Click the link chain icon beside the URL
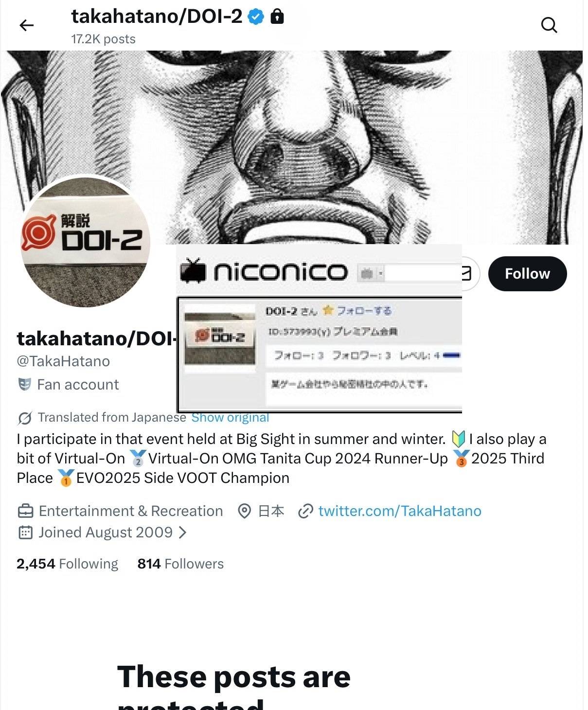588x710 pixels. [x=305, y=511]
